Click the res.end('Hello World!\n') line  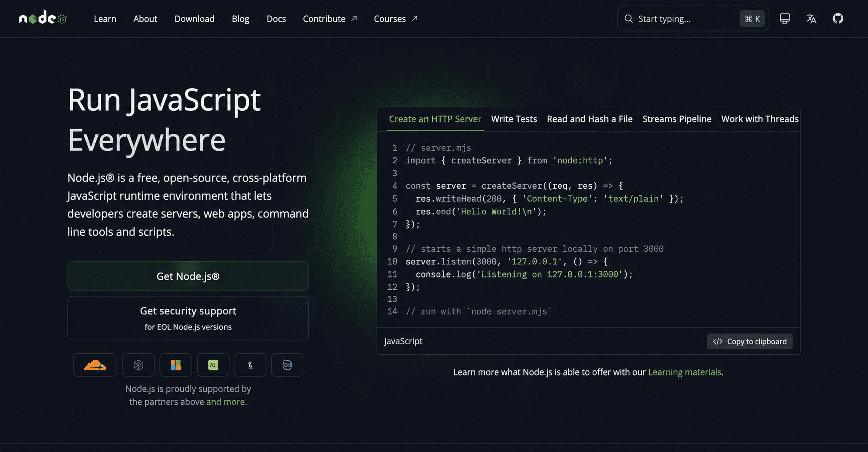[481, 211]
